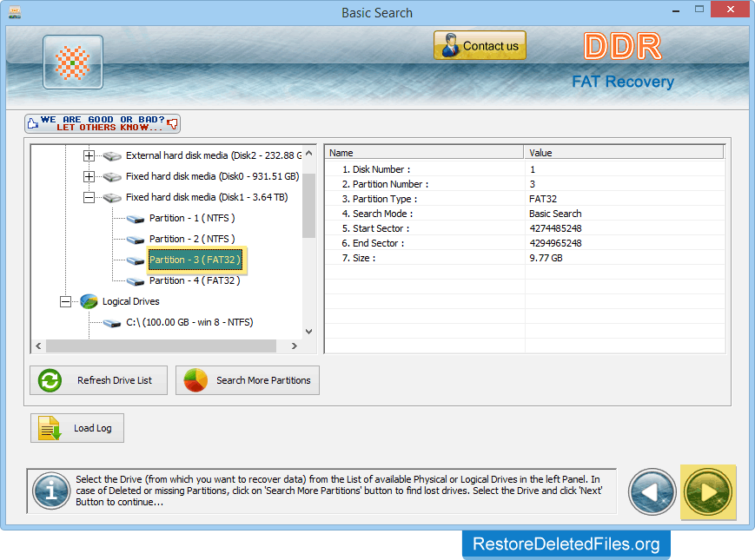Select Fixed hard disk media Disk0 entry
This screenshot has height=560, width=755.
pos(212,176)
